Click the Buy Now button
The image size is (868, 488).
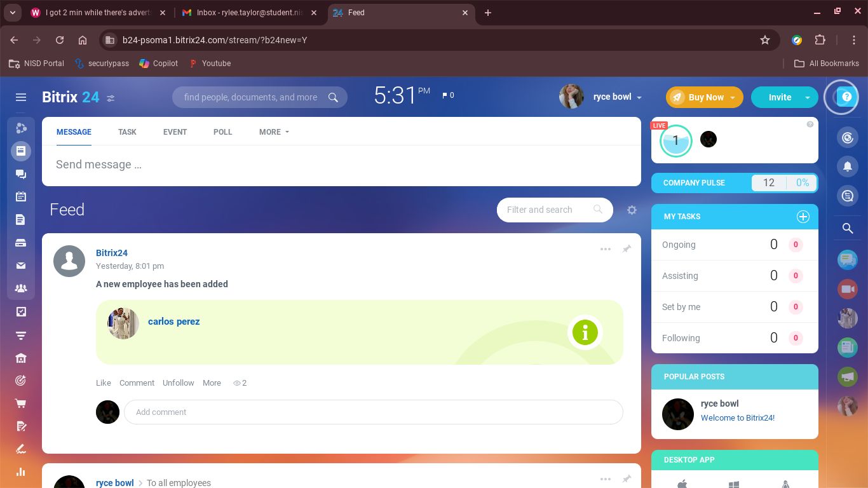pos(699,97)
